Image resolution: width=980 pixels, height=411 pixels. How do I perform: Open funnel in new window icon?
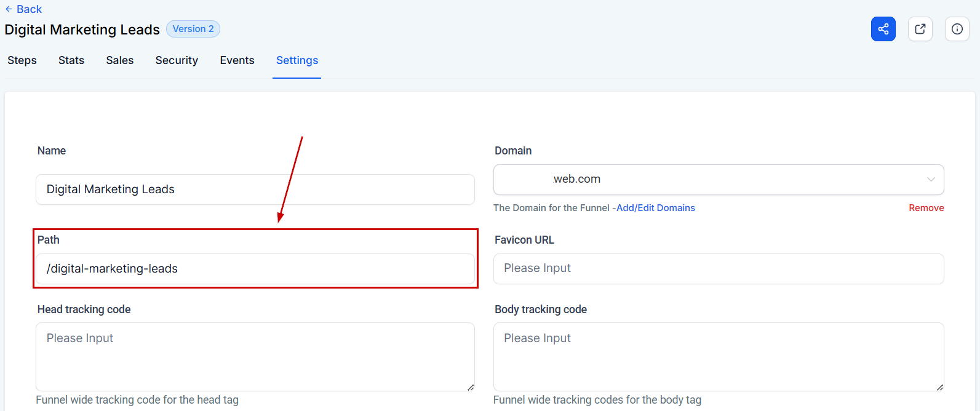tap(920, 29)
